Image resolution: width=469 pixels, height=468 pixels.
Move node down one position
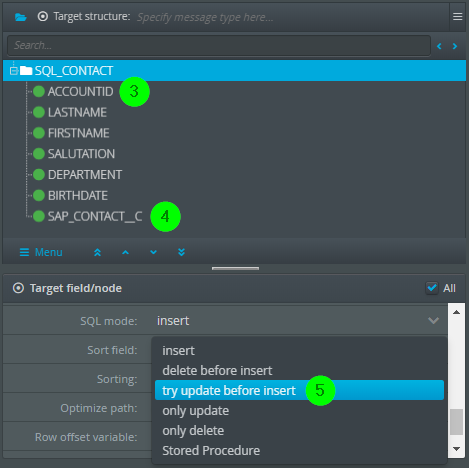153,252
